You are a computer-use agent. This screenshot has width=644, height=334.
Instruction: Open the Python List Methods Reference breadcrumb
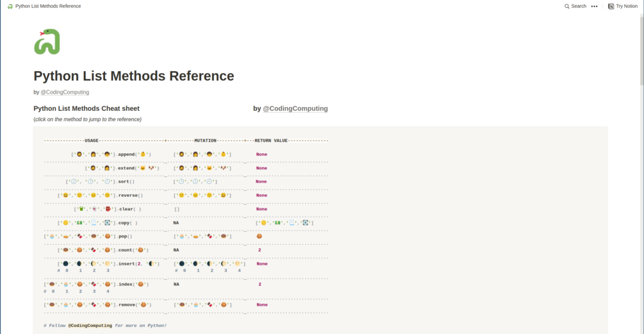pyautogui.click(x=48, y=6)
